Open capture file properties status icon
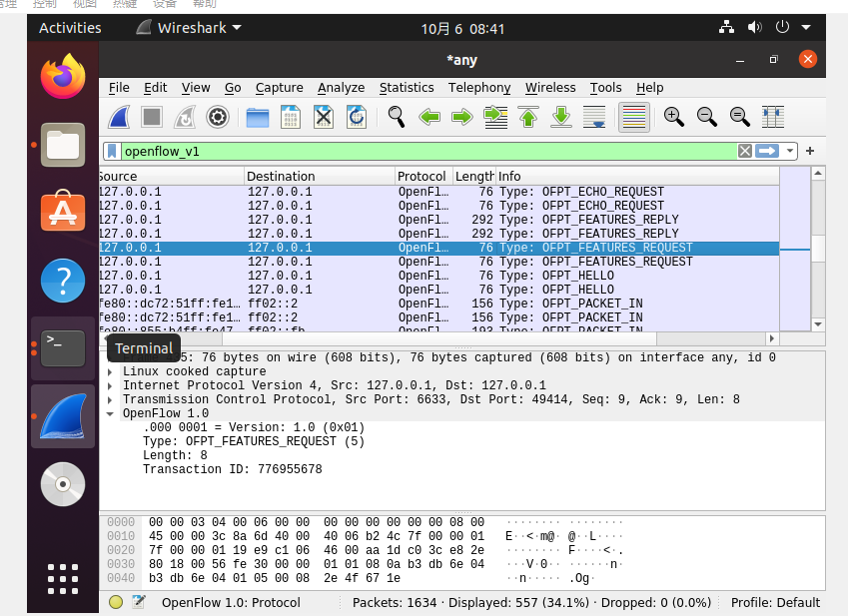848x616 pixels. [139, 602]
